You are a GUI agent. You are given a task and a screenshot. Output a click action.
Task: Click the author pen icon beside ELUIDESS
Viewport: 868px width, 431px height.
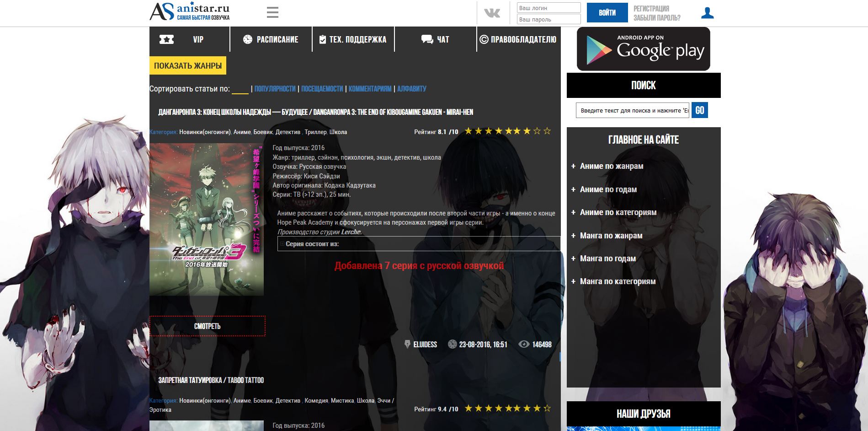pos(407,344)
